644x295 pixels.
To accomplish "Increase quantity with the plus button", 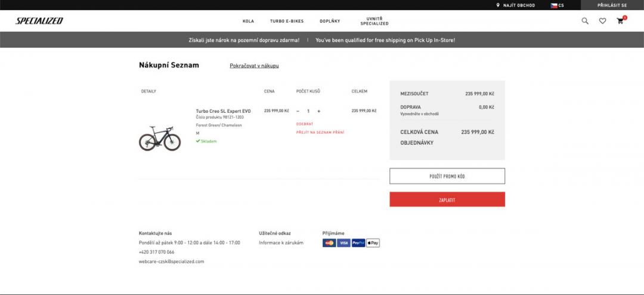I will (318, 111).
